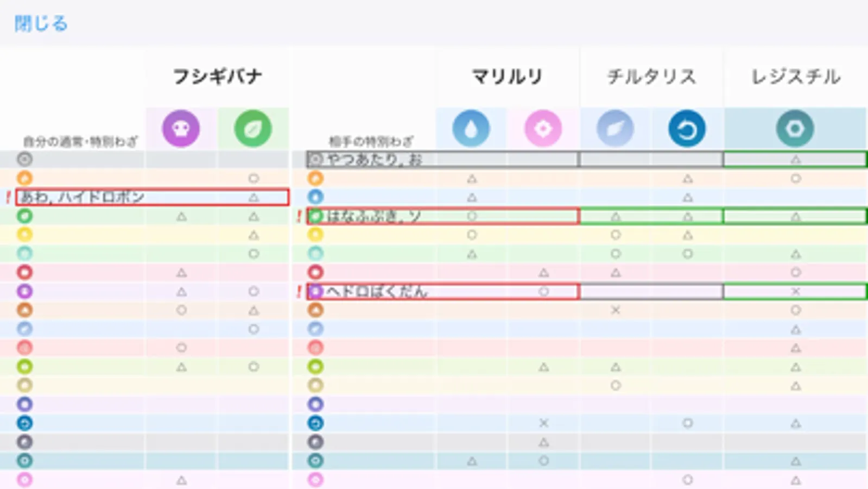The width and height of the screenshot is (868, 489).
Task: Tap the 閉じる link to close the chart
Action: coord(41,23)
